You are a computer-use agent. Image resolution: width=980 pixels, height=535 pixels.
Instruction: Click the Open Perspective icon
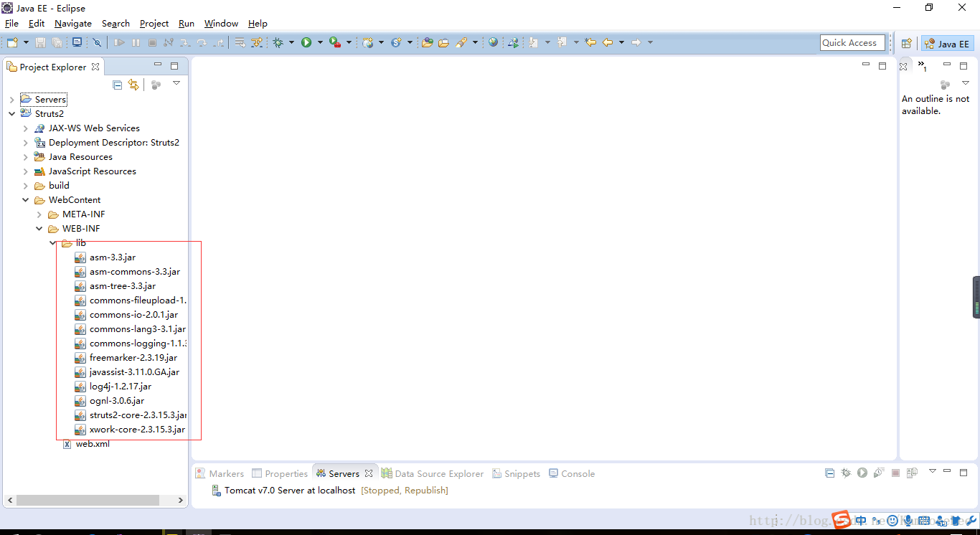pos(906,44)
